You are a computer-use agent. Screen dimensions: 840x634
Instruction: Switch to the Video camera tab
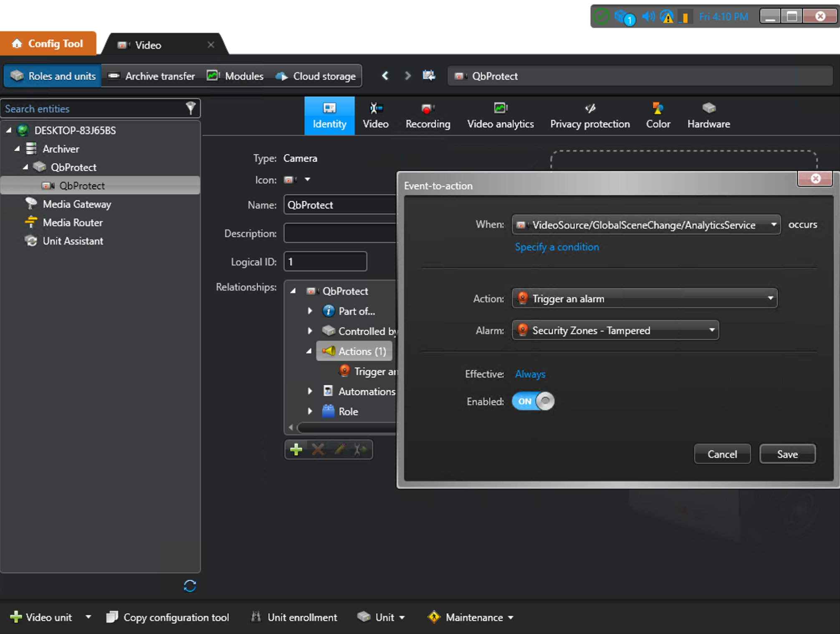tap(375, 116)
